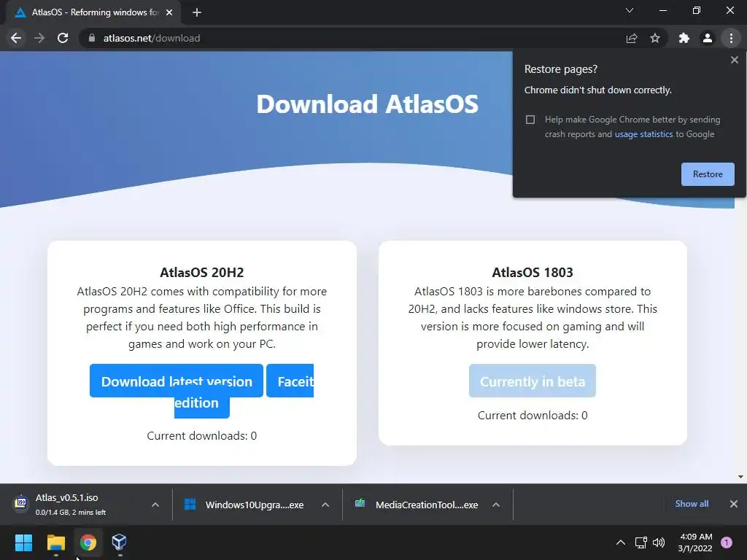Show hidden system tray icons

(621, 542)
